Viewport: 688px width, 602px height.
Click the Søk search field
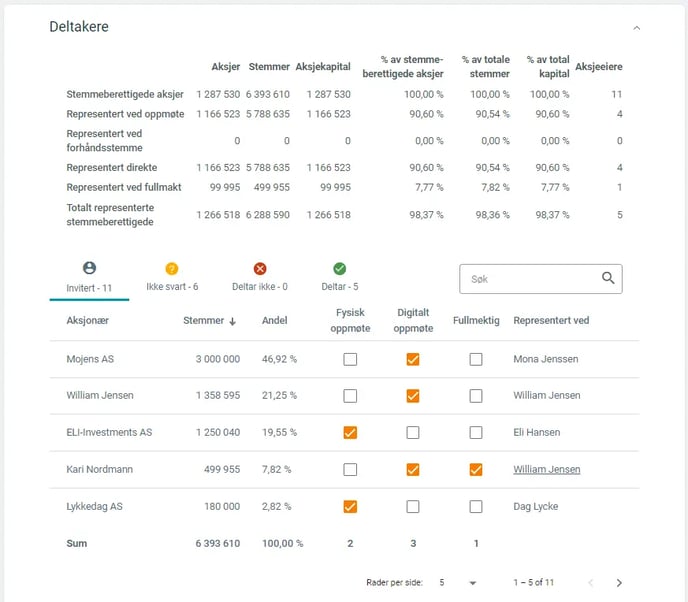(541, 279)
